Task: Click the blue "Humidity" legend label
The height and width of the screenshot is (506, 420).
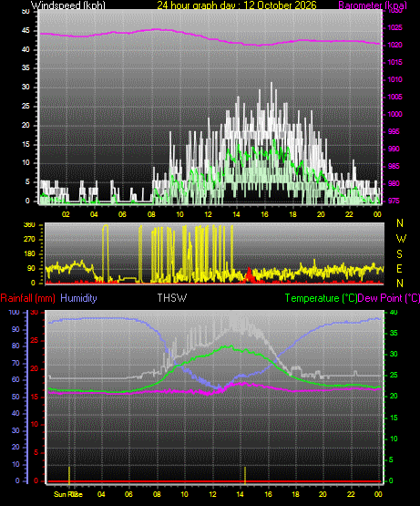Action: click(x=78, y=298)
